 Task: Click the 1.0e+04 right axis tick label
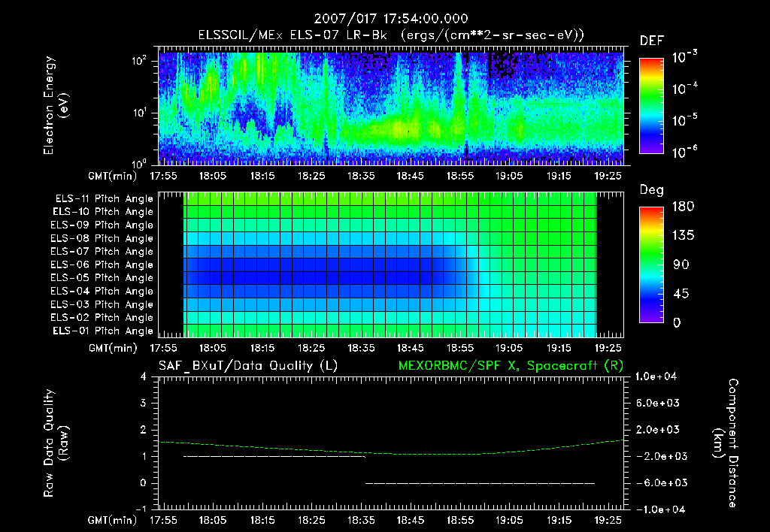[656, 377]
